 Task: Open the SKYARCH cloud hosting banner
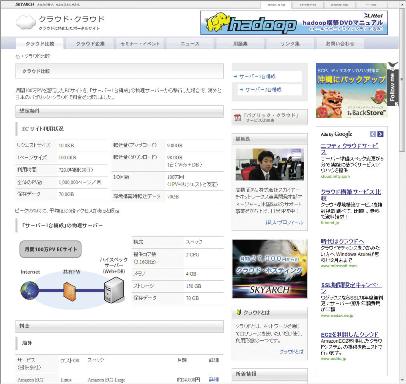click(270, 269)
